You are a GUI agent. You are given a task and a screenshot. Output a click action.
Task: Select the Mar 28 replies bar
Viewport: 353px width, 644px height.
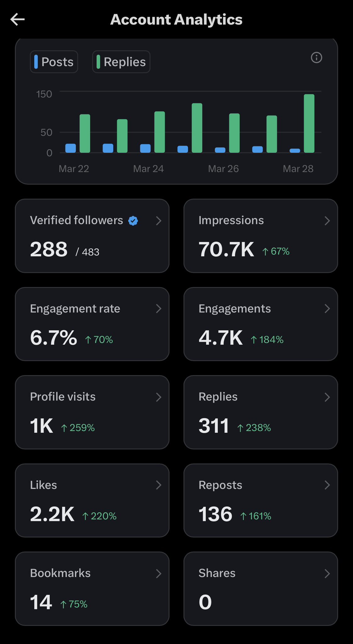[309, 124]
